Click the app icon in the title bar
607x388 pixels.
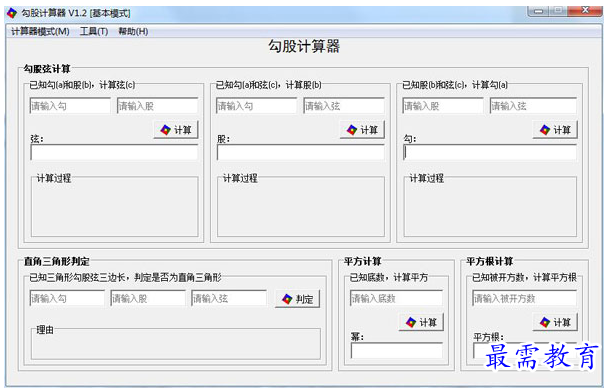click(x=12, y=13)
